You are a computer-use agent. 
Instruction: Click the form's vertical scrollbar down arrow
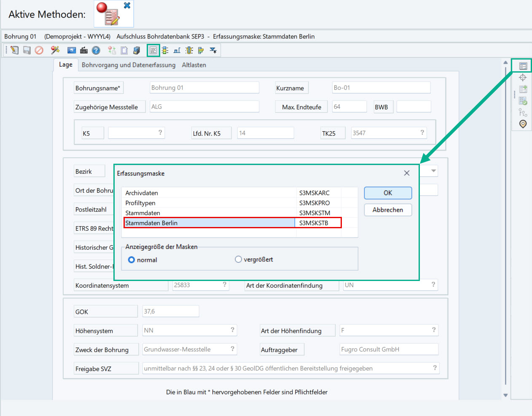[505, 395]
